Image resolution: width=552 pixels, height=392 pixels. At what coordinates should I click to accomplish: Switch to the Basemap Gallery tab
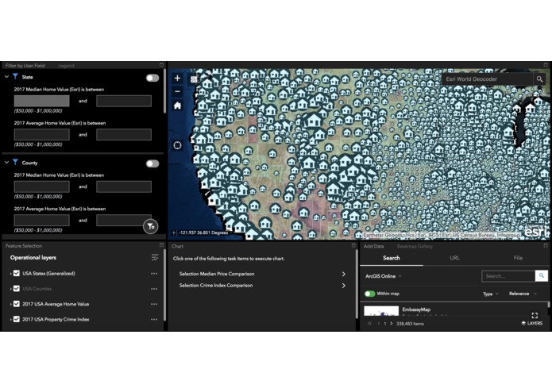coord(415,247)
